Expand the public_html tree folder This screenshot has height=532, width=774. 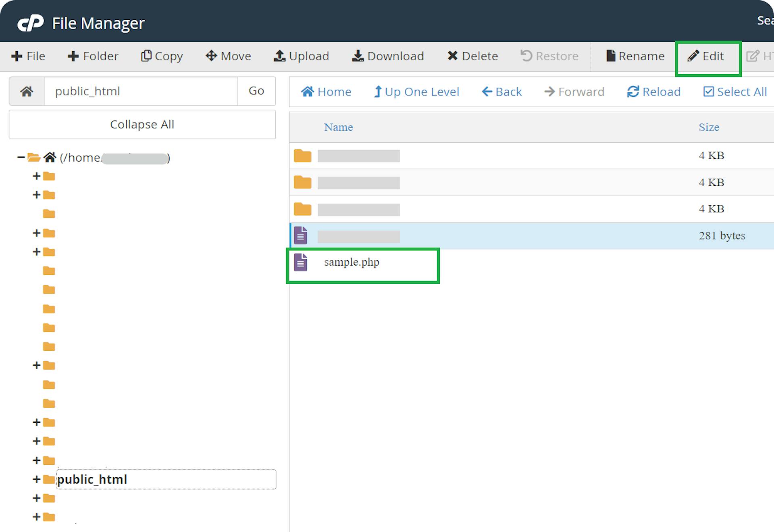click(37, 479)
